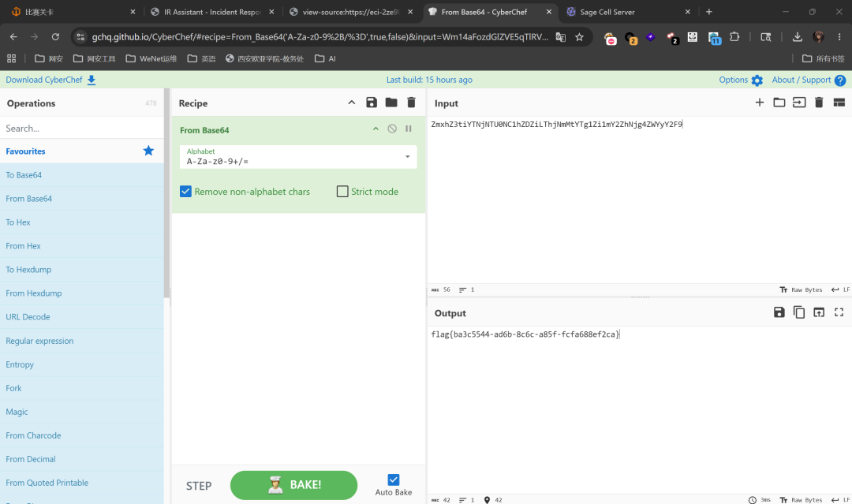
Task: Disable the From Base64 operation
Action: click(x=392, y=129)
